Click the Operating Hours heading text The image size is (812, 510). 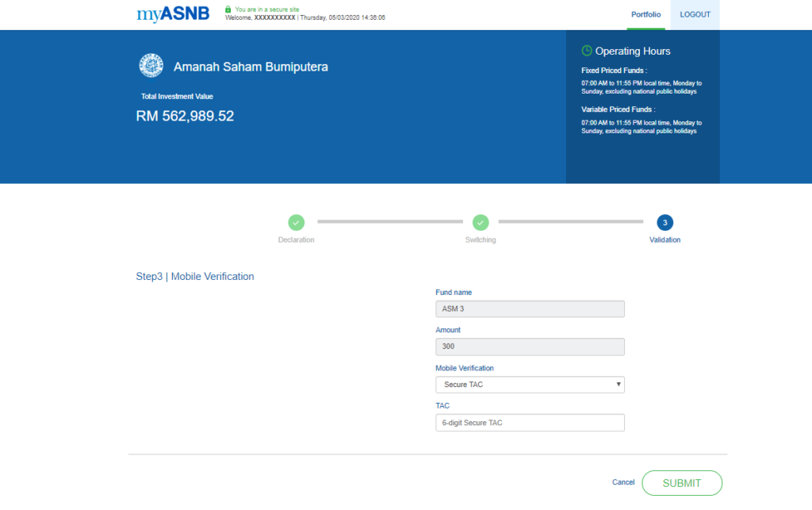coord(633,51)
